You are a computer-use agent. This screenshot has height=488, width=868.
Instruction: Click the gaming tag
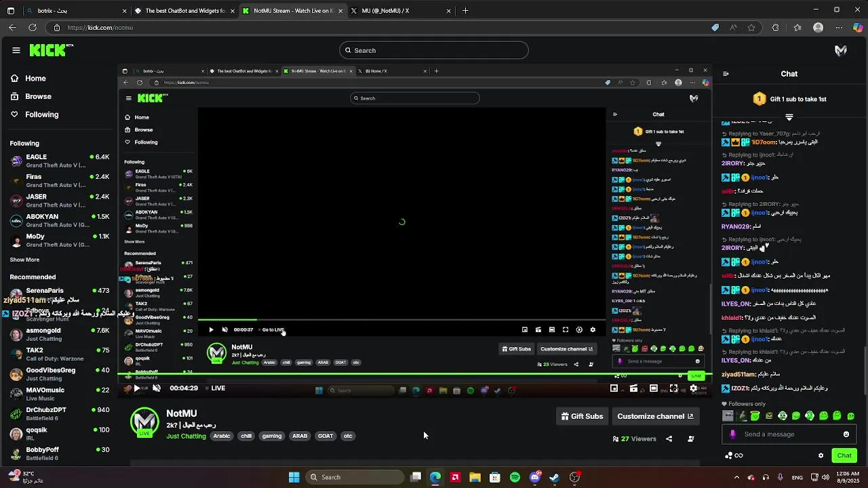[x=272, y=436]
